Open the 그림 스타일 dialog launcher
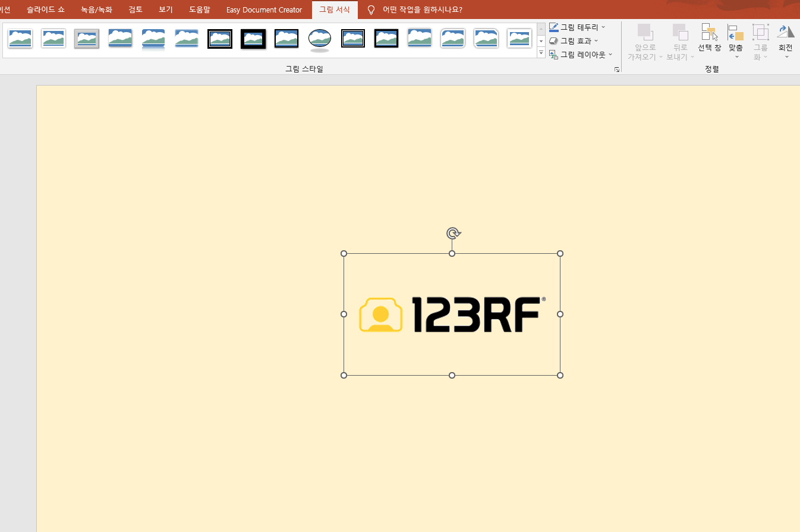The height and width of the screenshot is (532, 800). (x=617, y=70)
